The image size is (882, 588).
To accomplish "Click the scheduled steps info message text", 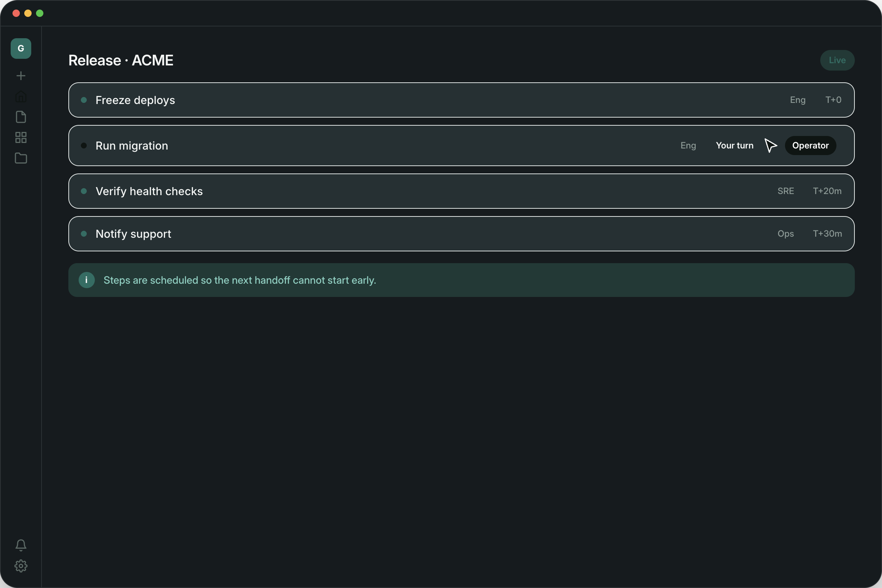I will (240, 280).
